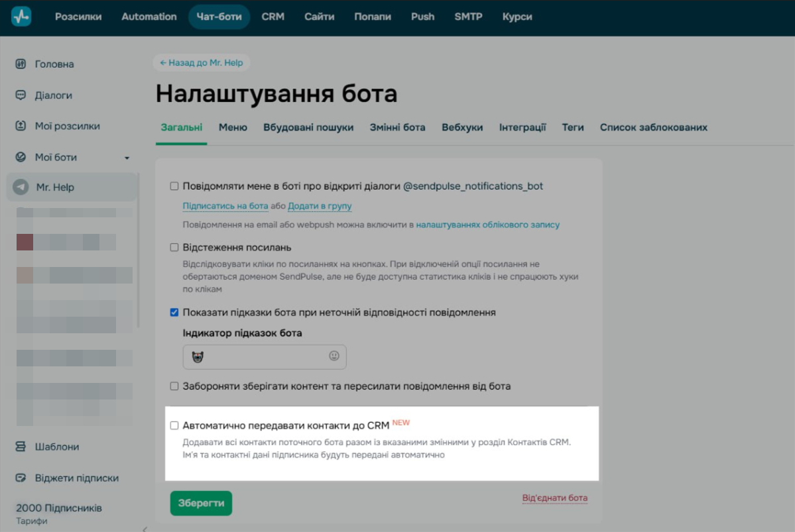Click the Віджети підписки icon
This screenshot has width=795, height=532.
click(x=21, y=478)
